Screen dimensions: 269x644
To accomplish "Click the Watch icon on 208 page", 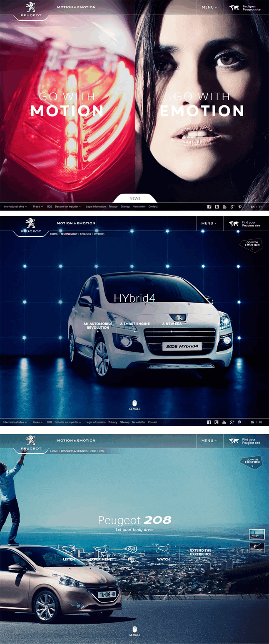I will point(163,548).
